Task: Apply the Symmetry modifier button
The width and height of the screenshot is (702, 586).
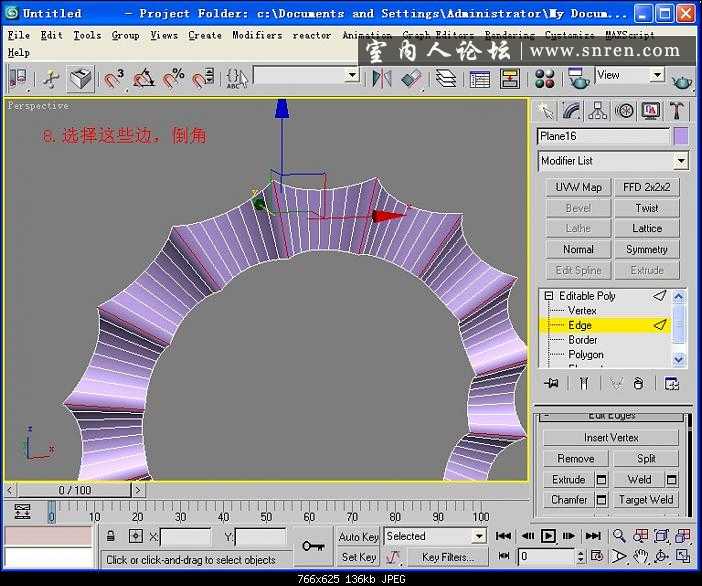Action: click(x=647, y=250)
